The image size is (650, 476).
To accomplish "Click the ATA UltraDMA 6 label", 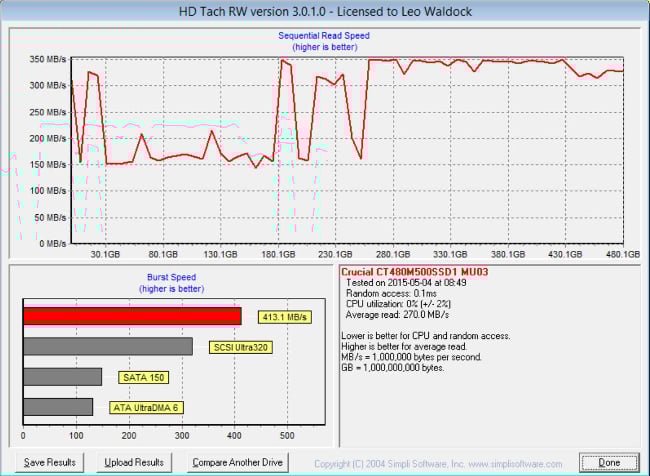I will [146, 408].
